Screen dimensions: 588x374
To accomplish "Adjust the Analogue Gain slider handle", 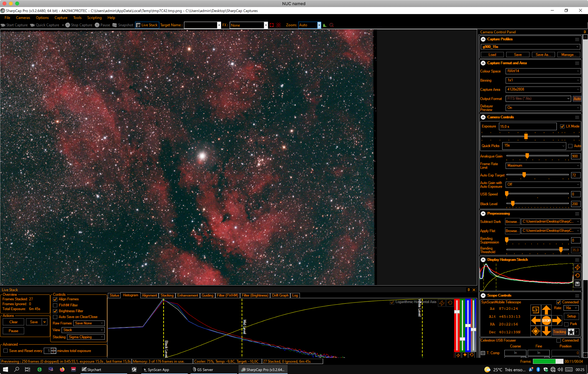I will (527, 156).
